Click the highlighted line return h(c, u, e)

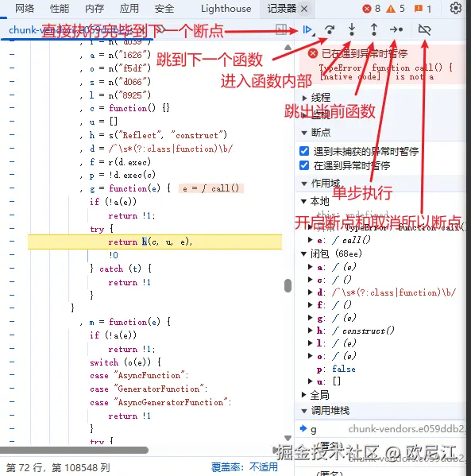(x=155, y=242)
